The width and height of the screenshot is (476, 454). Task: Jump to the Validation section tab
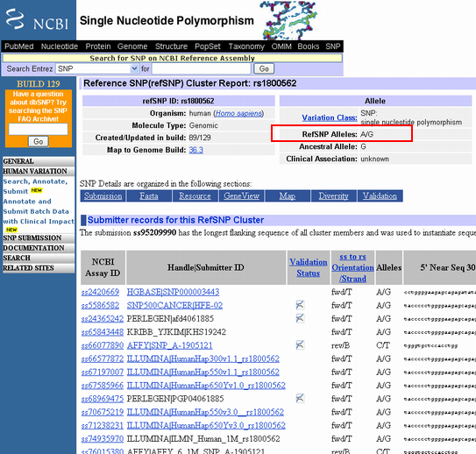pos(380,196)
